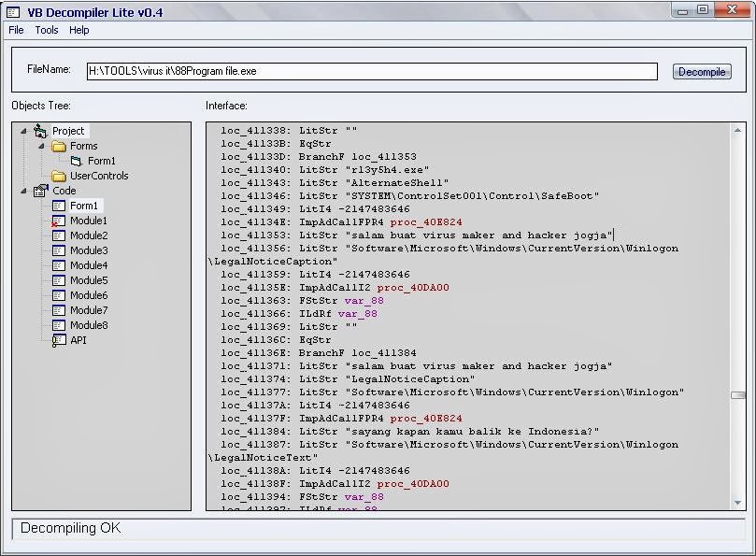Click the Module1 icon in tree
The height and width of the screenshot is (556, 756).
[58, 221]
